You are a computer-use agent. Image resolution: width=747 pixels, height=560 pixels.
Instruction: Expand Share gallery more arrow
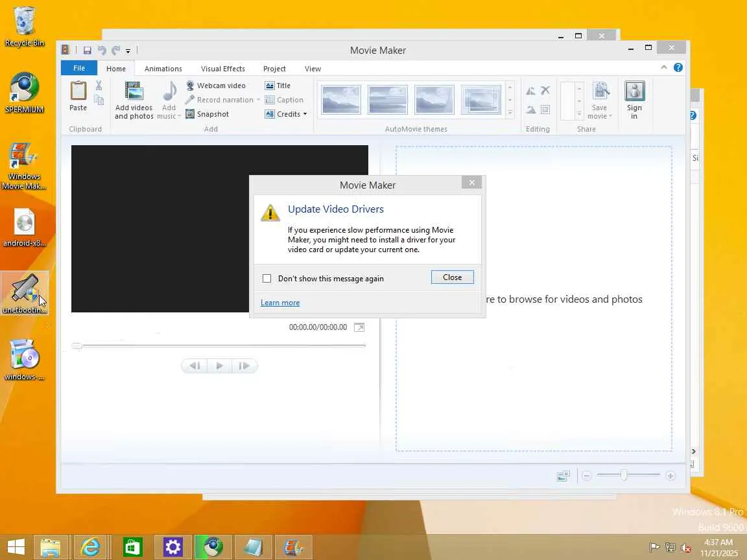coord(579,114)
